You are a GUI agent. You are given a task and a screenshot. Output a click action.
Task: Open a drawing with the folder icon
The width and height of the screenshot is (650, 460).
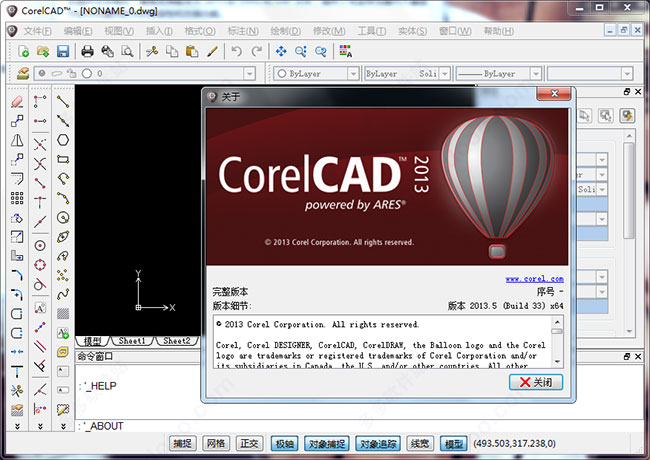[x=43, y=51]
